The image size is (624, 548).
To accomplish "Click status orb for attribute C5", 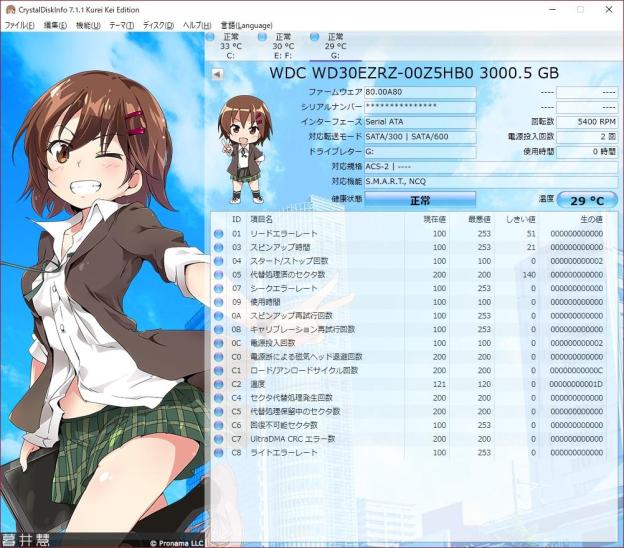I will click(218, 411).
